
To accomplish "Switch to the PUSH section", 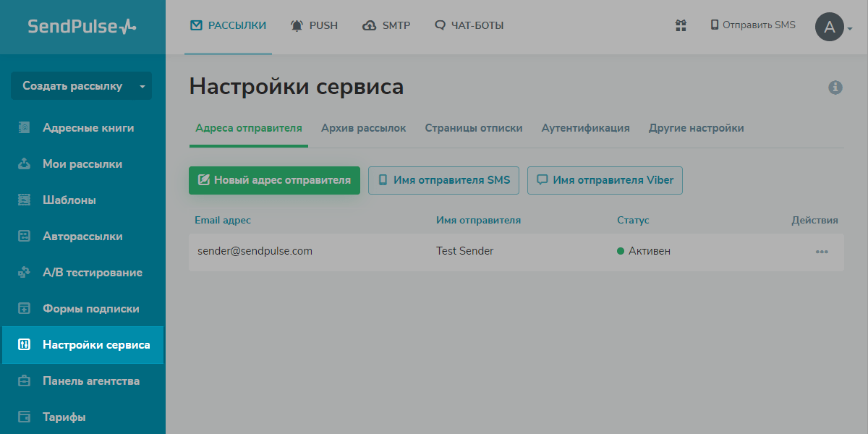I will (x=314, y=25).
